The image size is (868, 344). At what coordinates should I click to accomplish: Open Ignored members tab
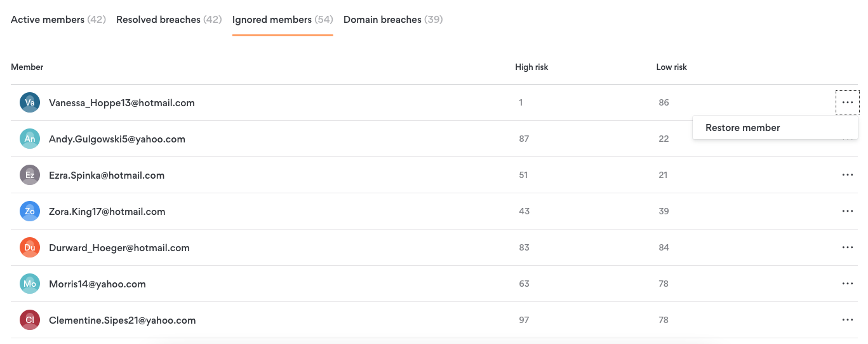[283, 20]
